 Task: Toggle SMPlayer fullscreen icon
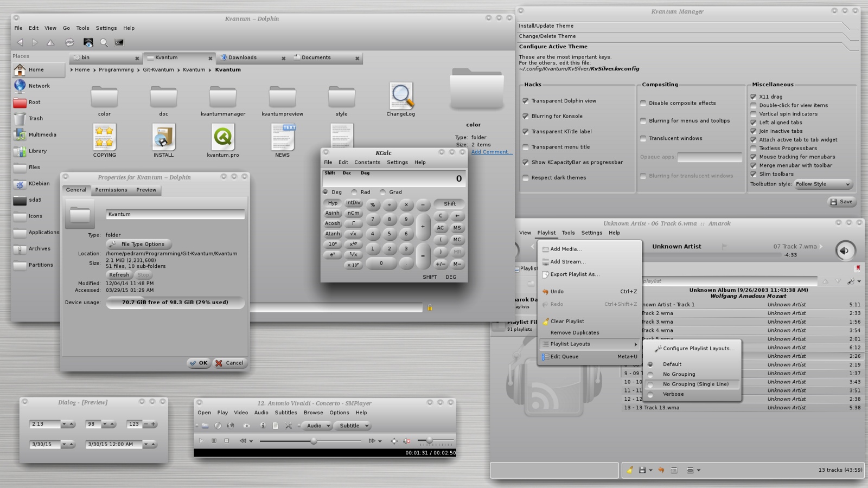394,441
